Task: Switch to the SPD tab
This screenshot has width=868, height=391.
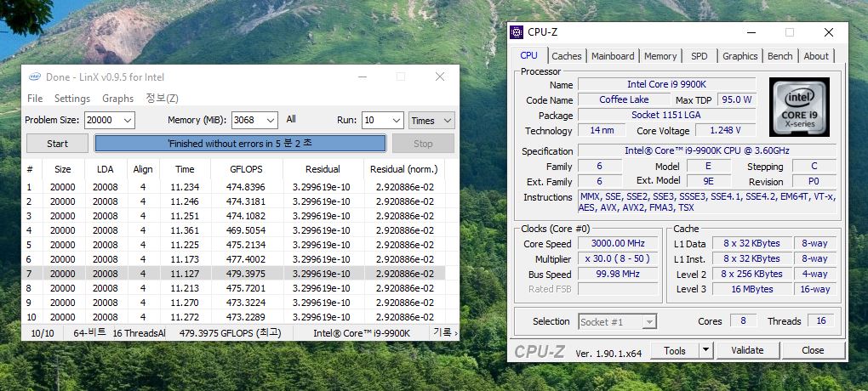Action: 699,56
